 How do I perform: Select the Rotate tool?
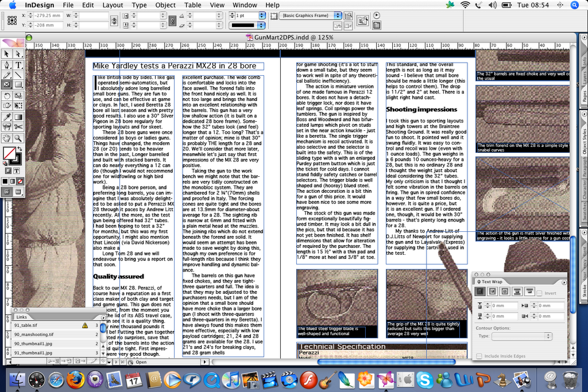click(x=7, y=96)
